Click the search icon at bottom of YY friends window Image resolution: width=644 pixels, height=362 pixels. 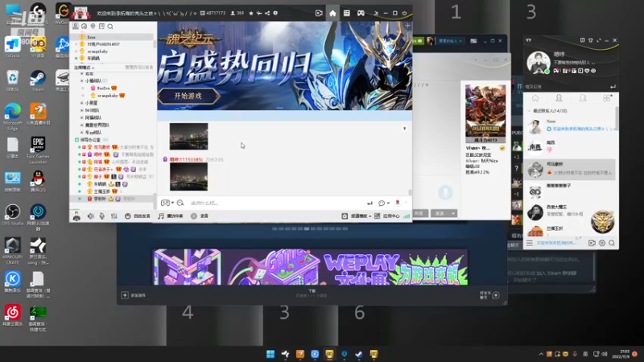click(612, 244)
